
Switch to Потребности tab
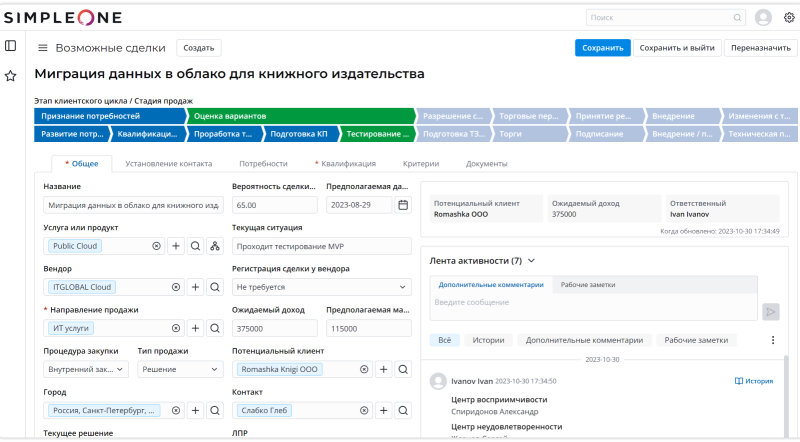tap(263, 164)
